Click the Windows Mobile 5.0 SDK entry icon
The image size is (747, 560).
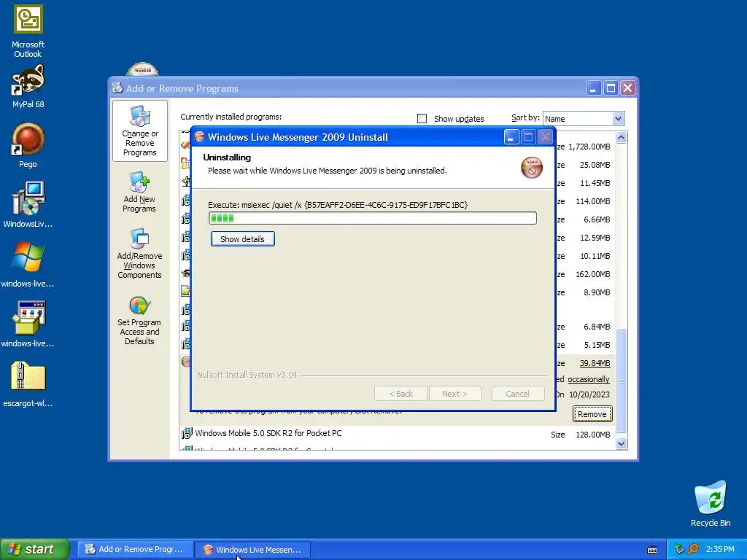point(187,433)
